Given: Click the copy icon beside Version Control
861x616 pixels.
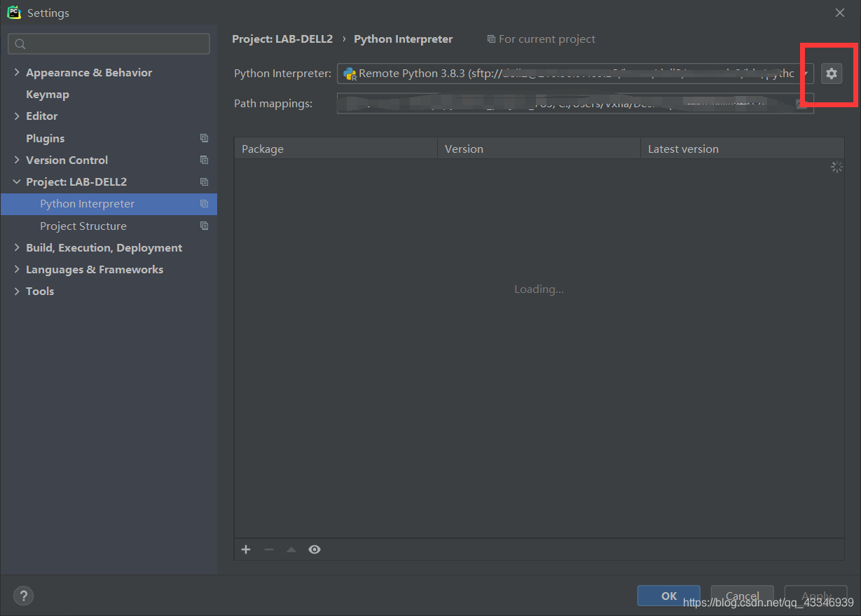Looking at the screenshot, I should [x=204, y=160].
